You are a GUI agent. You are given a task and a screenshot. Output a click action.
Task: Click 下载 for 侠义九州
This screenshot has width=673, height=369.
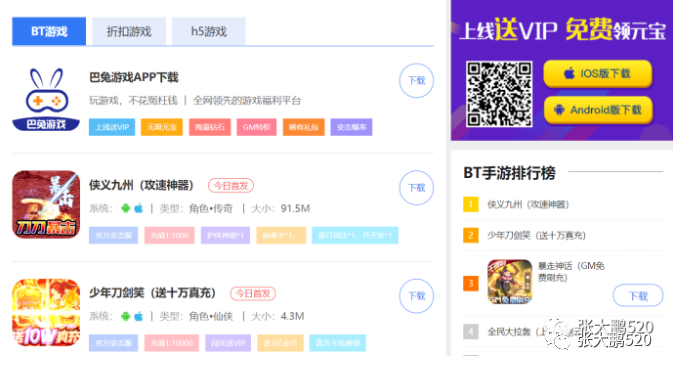pyautogui.click(x=416, y=188)
